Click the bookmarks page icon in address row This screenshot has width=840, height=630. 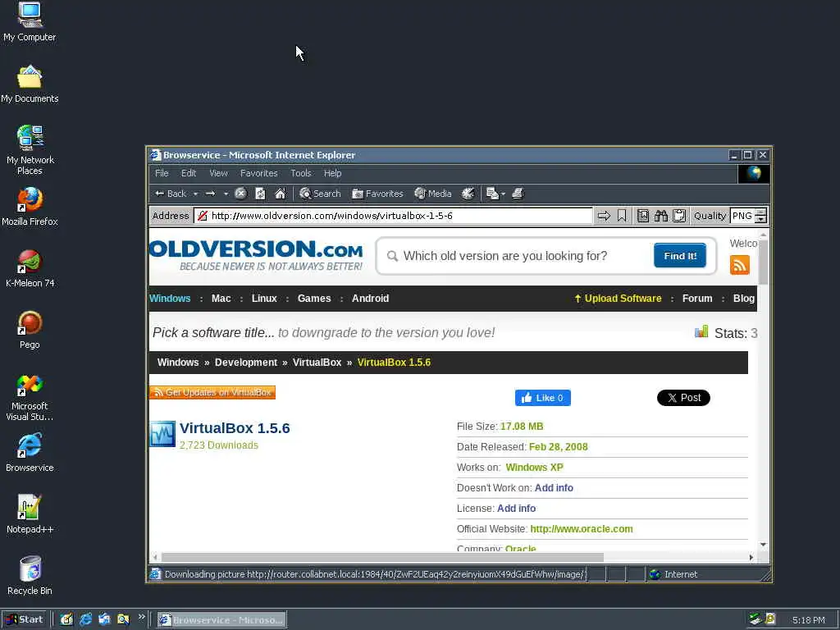pos(643,216)
